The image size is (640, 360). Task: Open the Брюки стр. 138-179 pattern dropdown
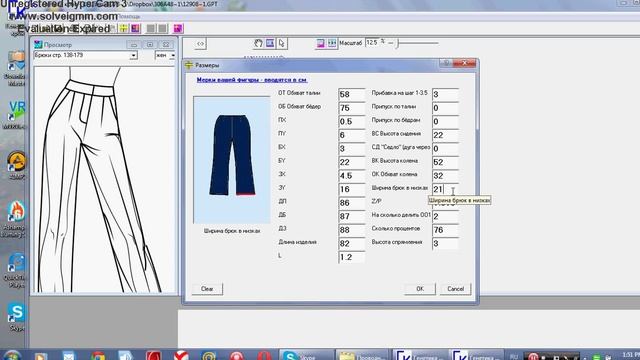(133, 55)
